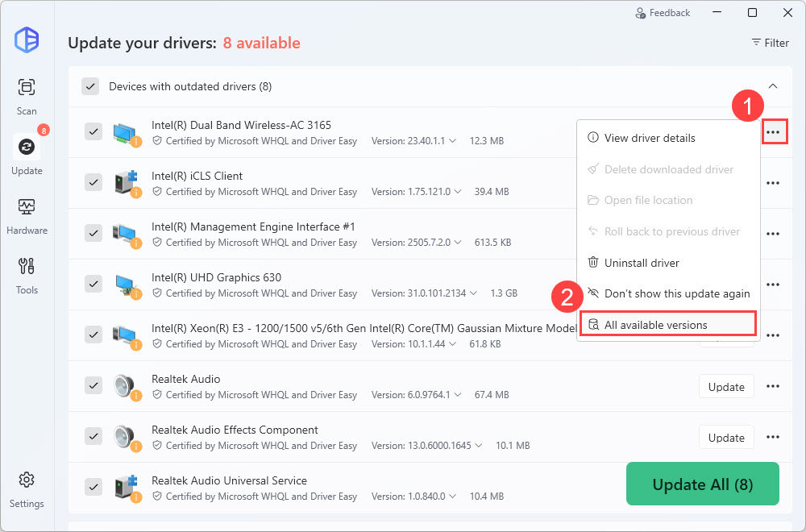The width and height of the screenshot is (806, 532).
Task: Click the Driver Easy logo icon
Action: click(27, 39)
